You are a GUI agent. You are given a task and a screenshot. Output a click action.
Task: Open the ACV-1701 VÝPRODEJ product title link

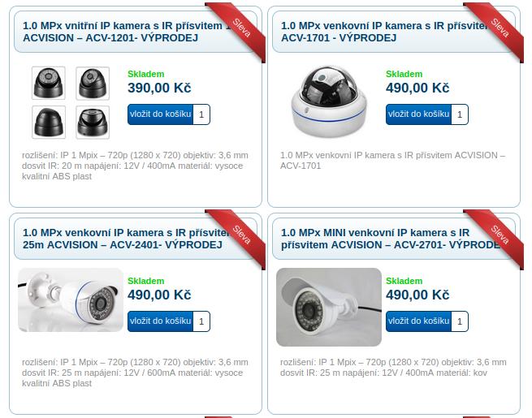pos(384,32)
